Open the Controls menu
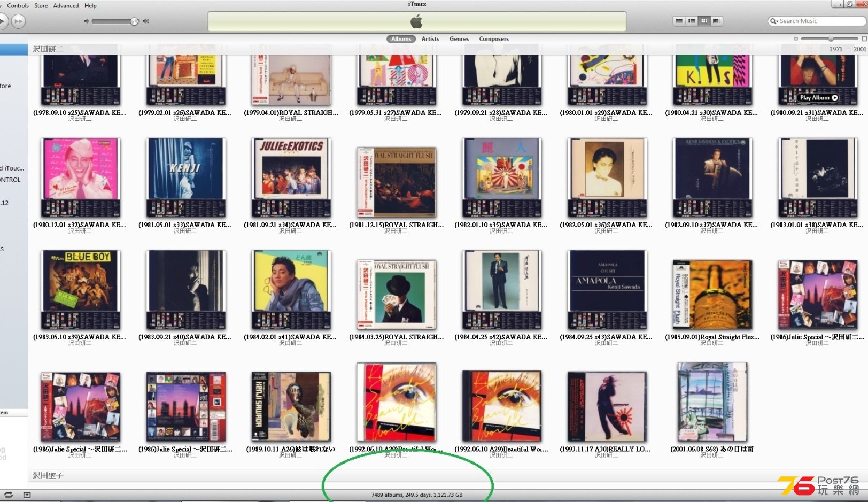Viewport: 868px width, 502px height. (18, 5)
